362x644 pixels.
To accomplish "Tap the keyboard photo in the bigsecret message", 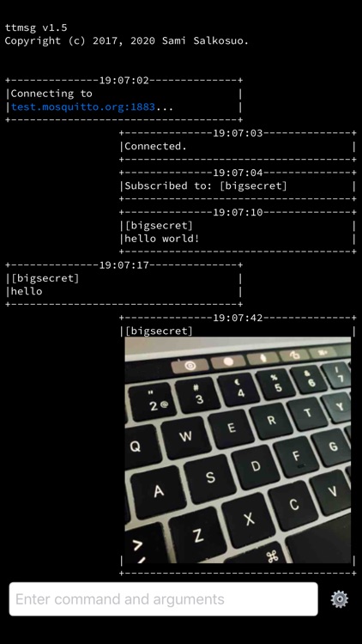I will click(238, 450).
